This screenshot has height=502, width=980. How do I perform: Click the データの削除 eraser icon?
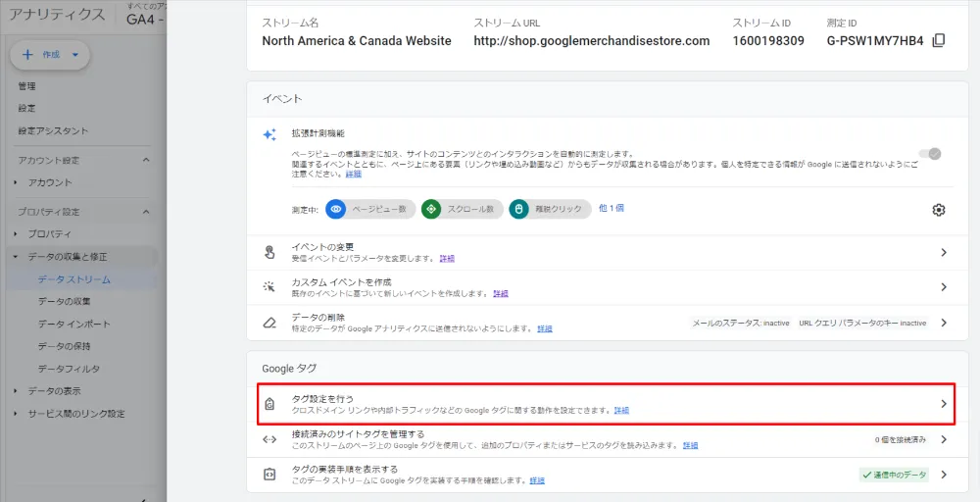click(x=269, y=324)
